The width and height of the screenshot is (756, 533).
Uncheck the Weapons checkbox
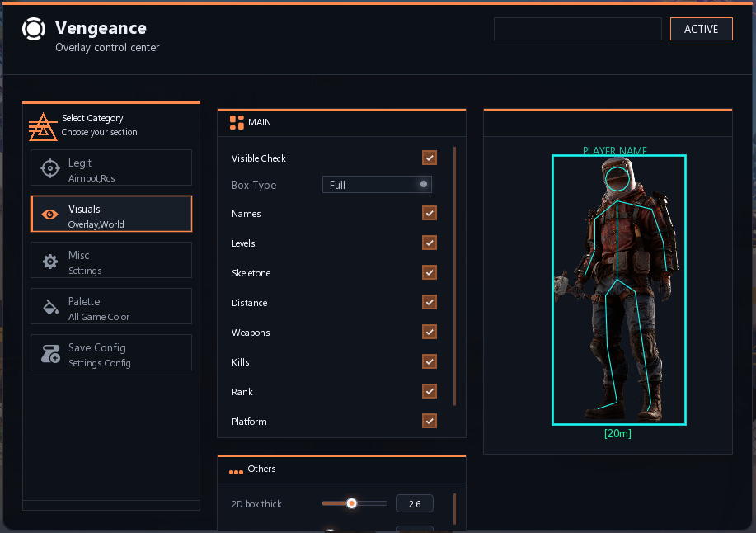pyautogui.click(x=430, y=332)
